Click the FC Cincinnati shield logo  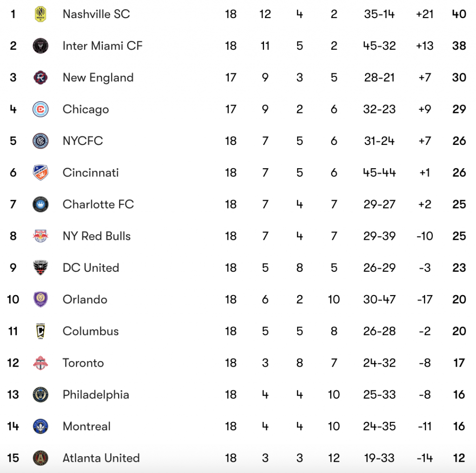[40, 173]
